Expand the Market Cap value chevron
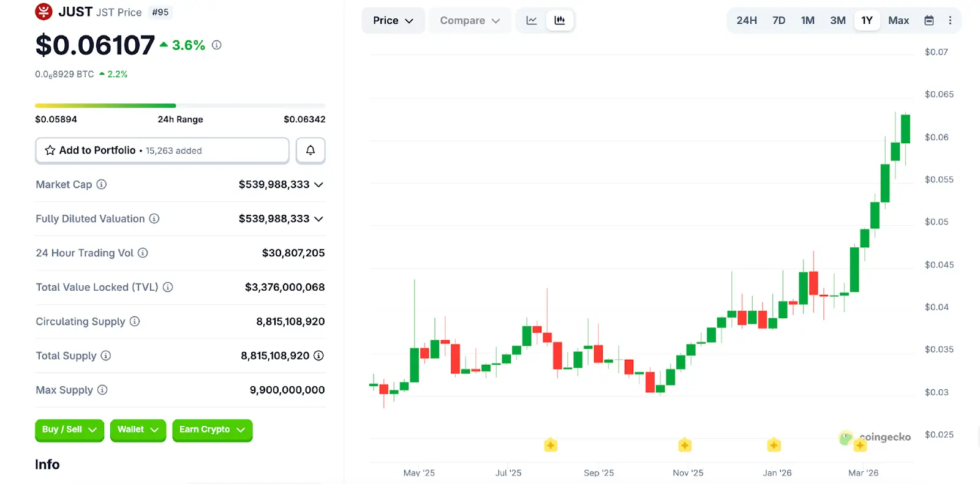The height and width of the screenshot is (484, 980). coord(318,185)
